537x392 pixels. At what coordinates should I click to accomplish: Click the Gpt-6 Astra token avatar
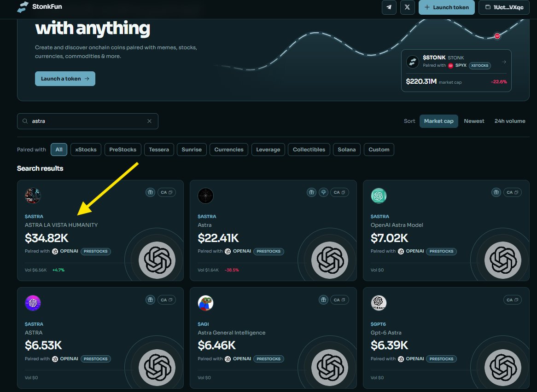(379, 303)
